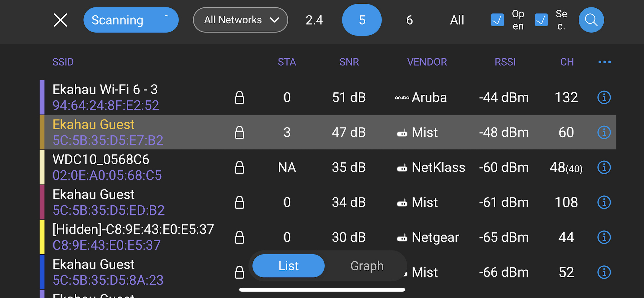The height and width of the screenshot is (298, 644).
Task: Show info for the hidden Netgear network
Action: [x=604, y=237]
